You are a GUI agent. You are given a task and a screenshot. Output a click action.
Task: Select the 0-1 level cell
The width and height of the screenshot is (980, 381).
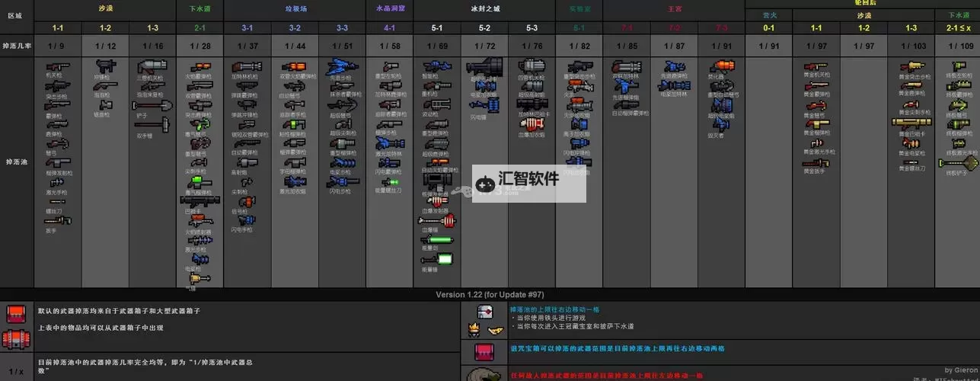769,28
